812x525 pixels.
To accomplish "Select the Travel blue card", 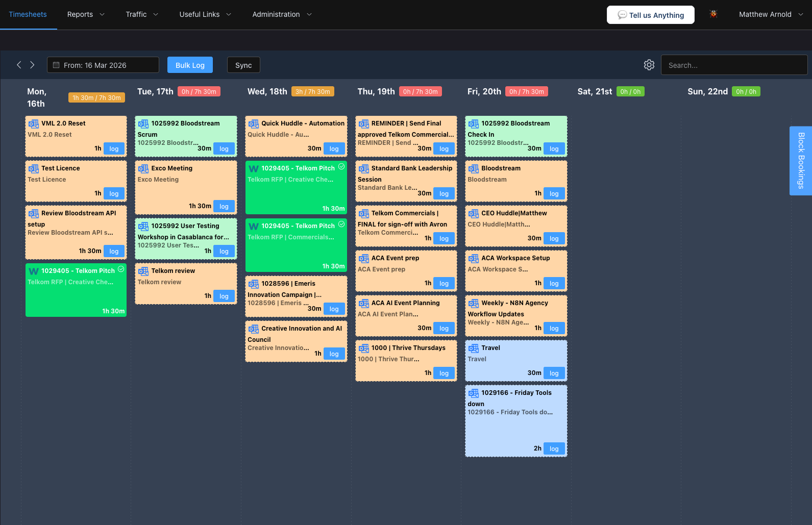I will click(x=516, y=361).
